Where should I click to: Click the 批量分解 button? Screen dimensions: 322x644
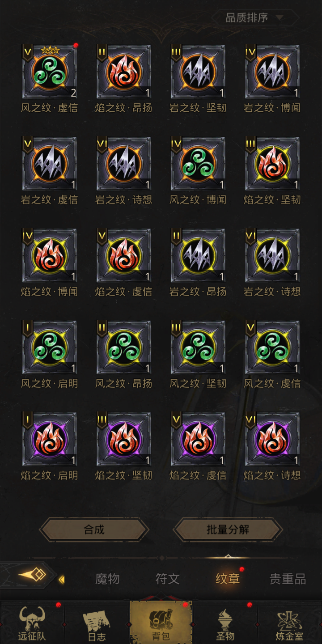(x=228, y=530)
